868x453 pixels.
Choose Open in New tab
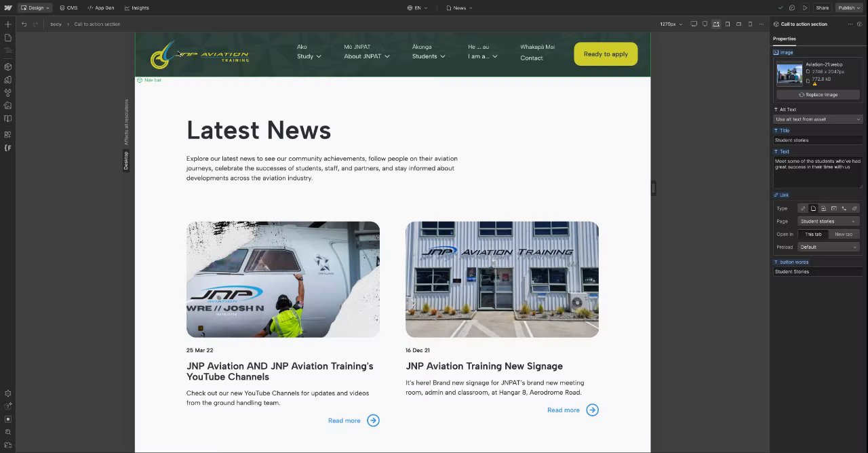coord(844,234)
